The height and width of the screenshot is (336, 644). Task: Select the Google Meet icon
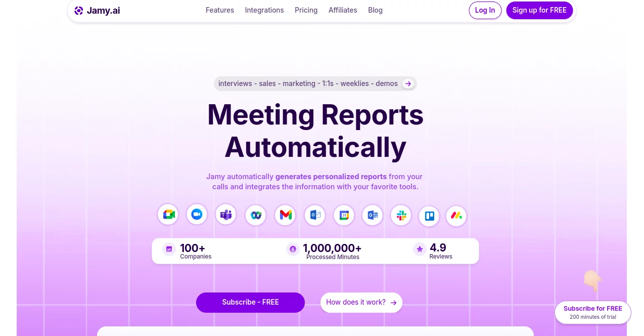point(168,215)
